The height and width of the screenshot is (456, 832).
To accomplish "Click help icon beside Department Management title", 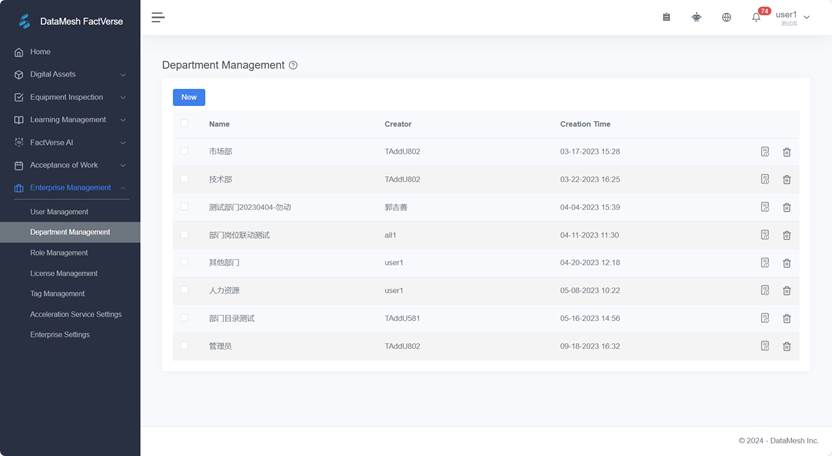I will (x=293, y=65).
